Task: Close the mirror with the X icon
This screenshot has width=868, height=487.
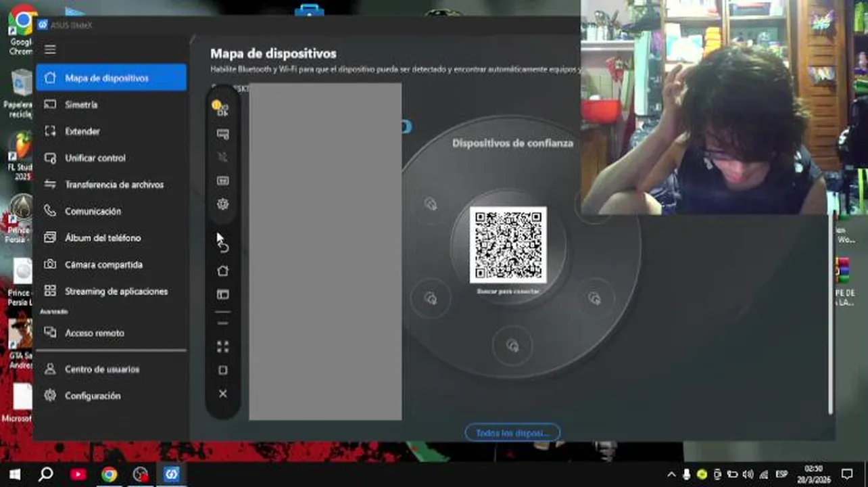Action: pos(222,394)
